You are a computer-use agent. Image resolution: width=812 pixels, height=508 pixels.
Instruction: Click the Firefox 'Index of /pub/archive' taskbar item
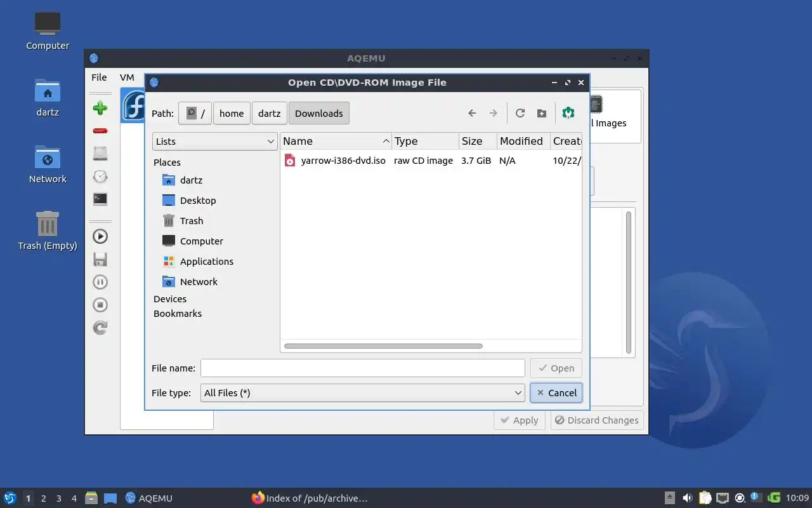point(310,498)
